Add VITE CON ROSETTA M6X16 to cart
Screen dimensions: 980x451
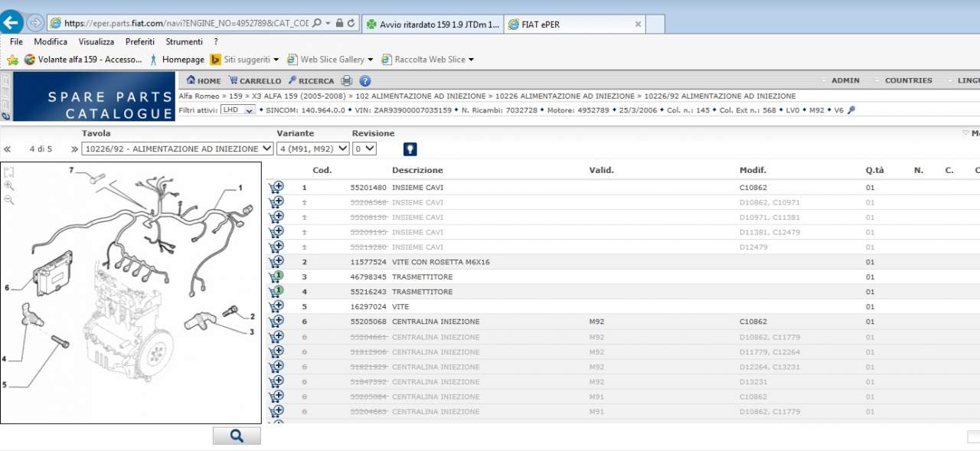[276, 262]
